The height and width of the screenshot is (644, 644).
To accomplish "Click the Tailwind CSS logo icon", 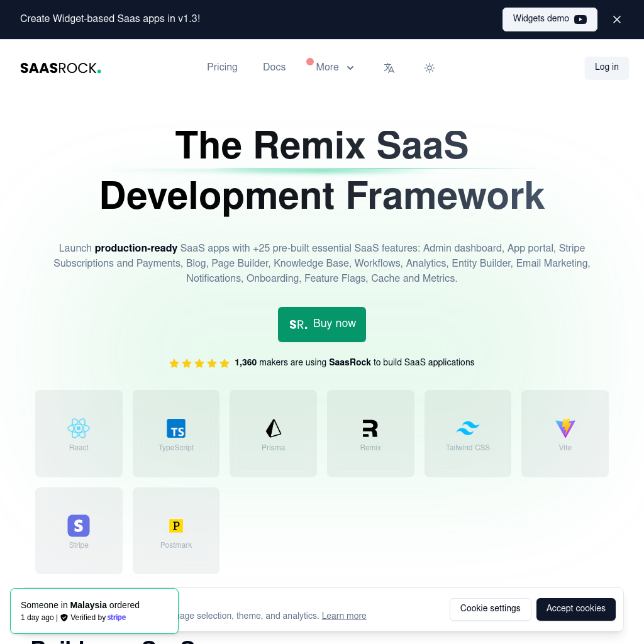I will [468, 428].
